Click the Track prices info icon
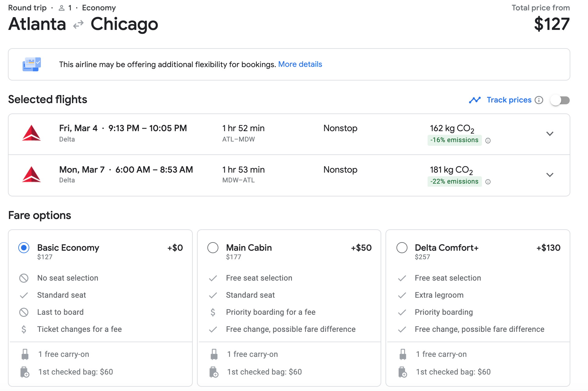This screenshot has width=588, height=391. 539,100
